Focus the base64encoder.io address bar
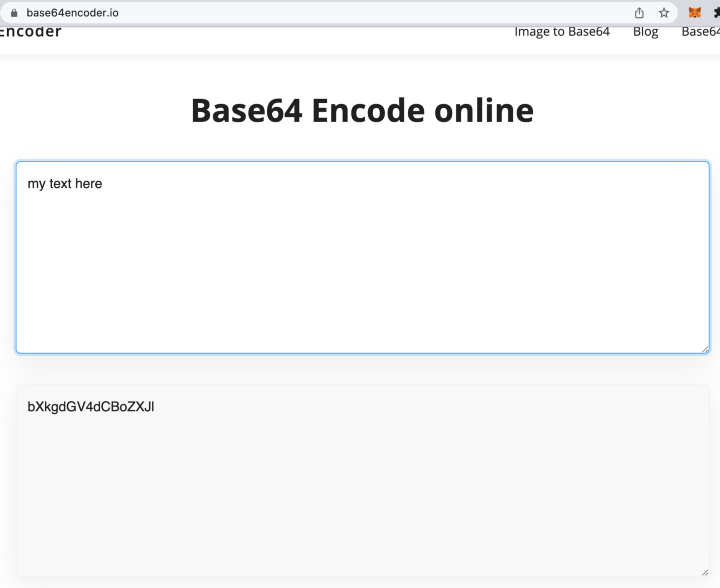The height and width of the screenshot is (588, 720). click(73, 13)
